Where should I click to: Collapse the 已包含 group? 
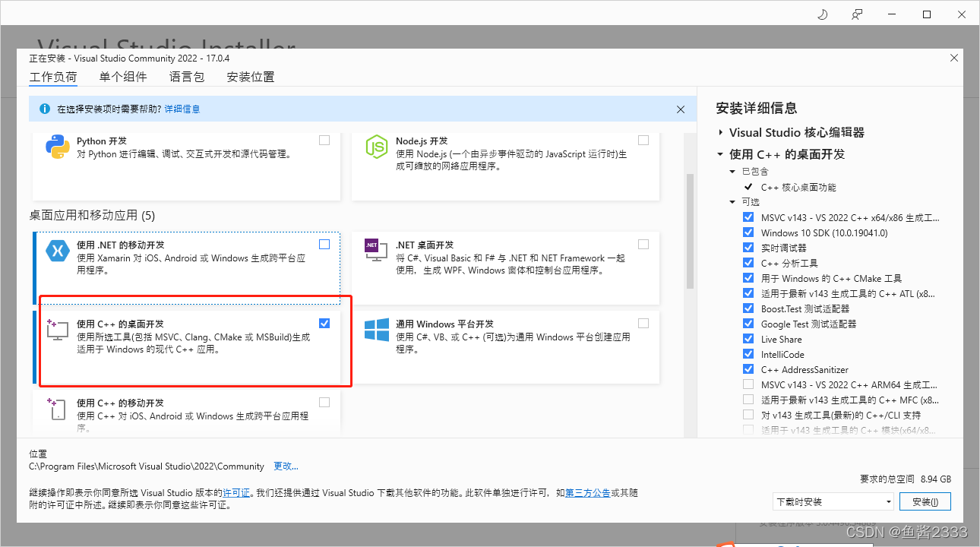click(733, 172)
